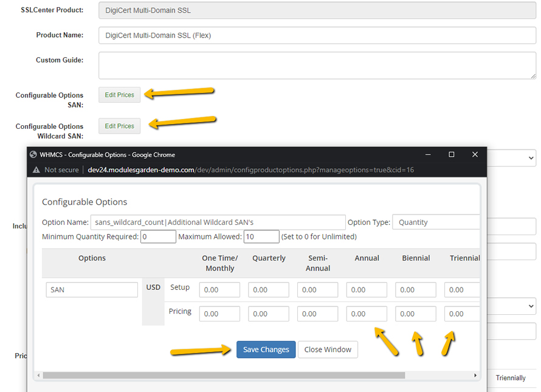Click into the Custom Guide textarea

317,66
